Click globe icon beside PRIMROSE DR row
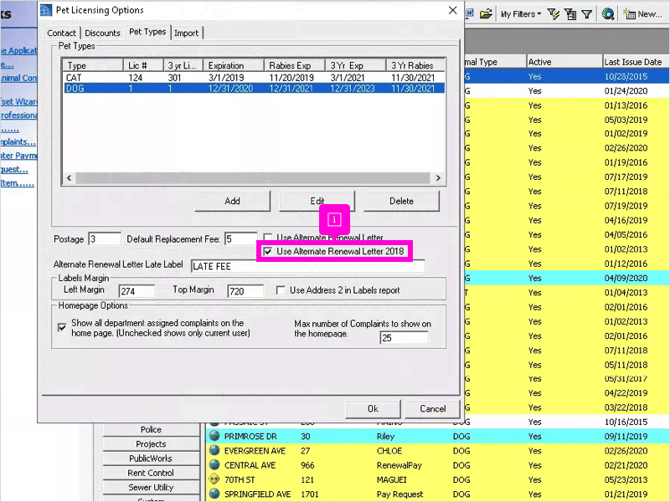Viewport: 670px width, 502px height. pyautogui.click(x=215, y=436)
